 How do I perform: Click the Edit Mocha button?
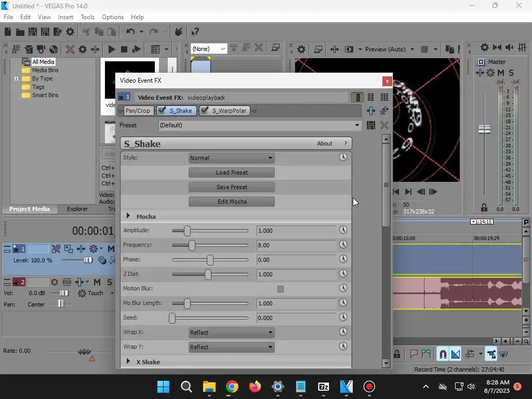[231, 202]
